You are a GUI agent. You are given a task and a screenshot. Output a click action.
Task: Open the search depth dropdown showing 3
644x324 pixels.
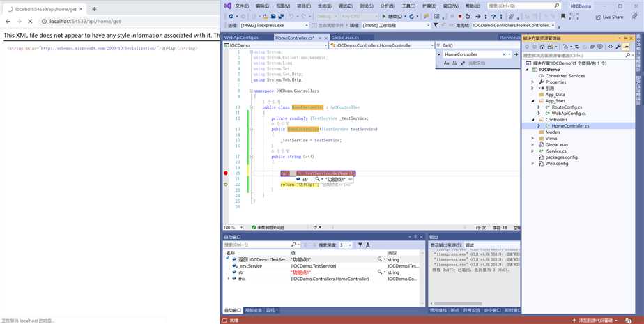pos(346,245)
